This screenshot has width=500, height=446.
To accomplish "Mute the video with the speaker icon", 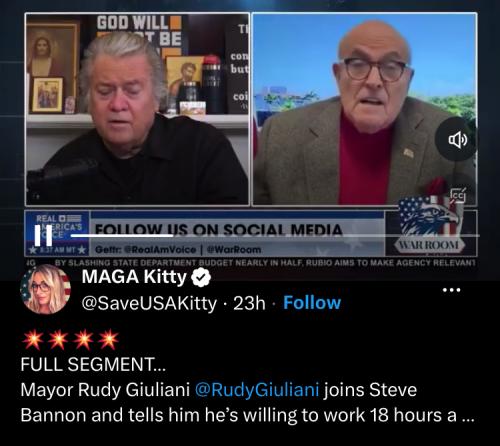I will pyautogui.click(x=457, y=139).
